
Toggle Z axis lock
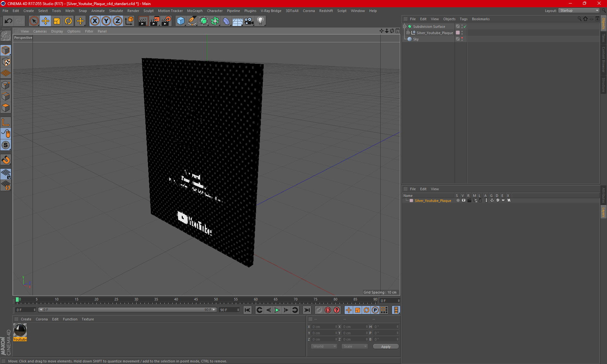tap(118, 21)
